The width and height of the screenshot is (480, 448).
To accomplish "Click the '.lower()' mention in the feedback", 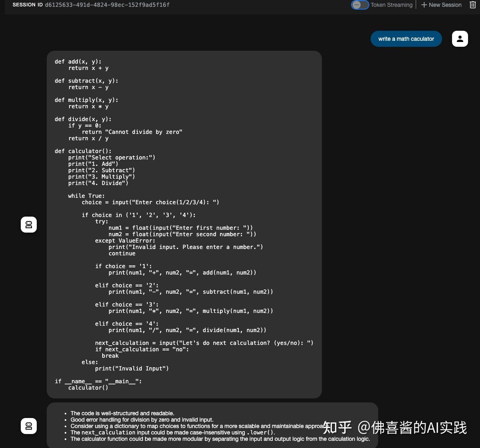I will [261, 432].
